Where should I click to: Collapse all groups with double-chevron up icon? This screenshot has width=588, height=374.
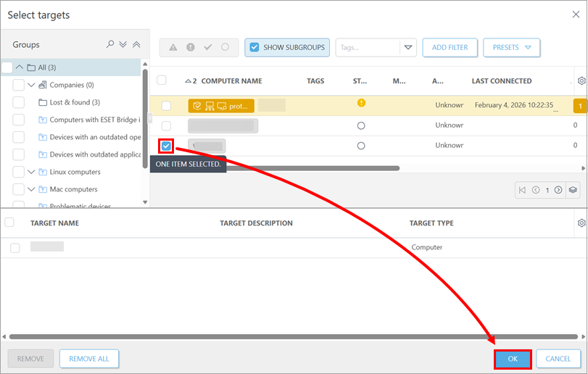[x=136, y=44]
